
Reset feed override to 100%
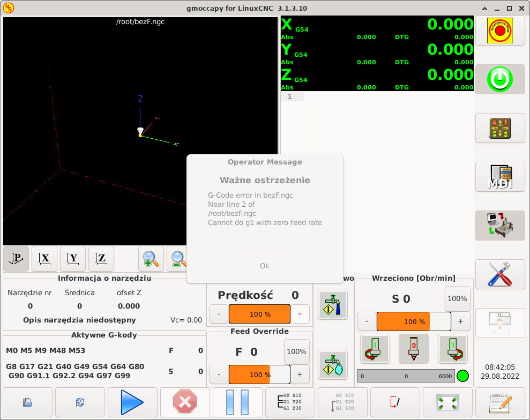point(296,352)
